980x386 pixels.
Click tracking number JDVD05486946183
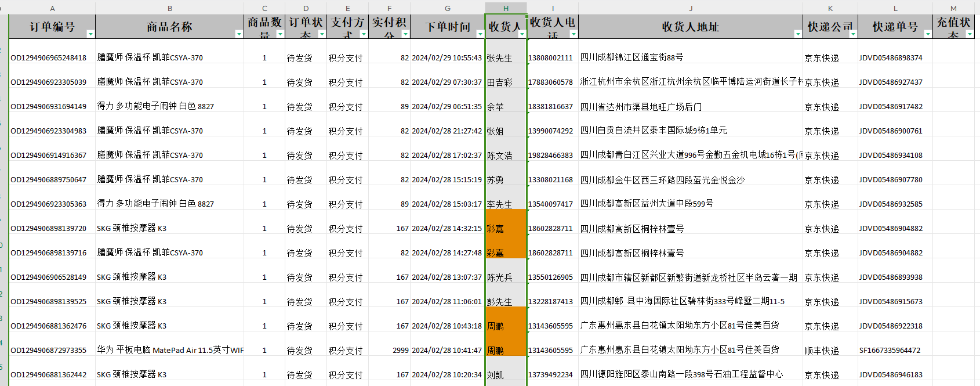(x=891, y=375)
